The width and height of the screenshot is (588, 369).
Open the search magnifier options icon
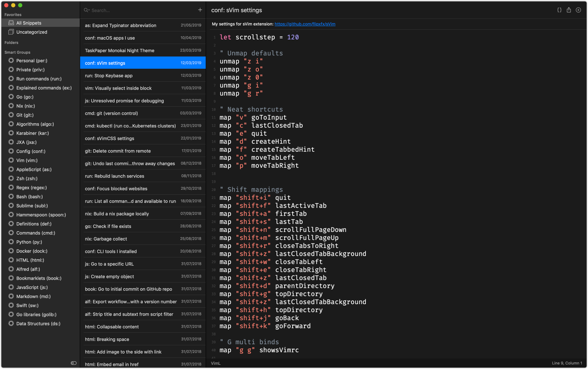[87, 10]
